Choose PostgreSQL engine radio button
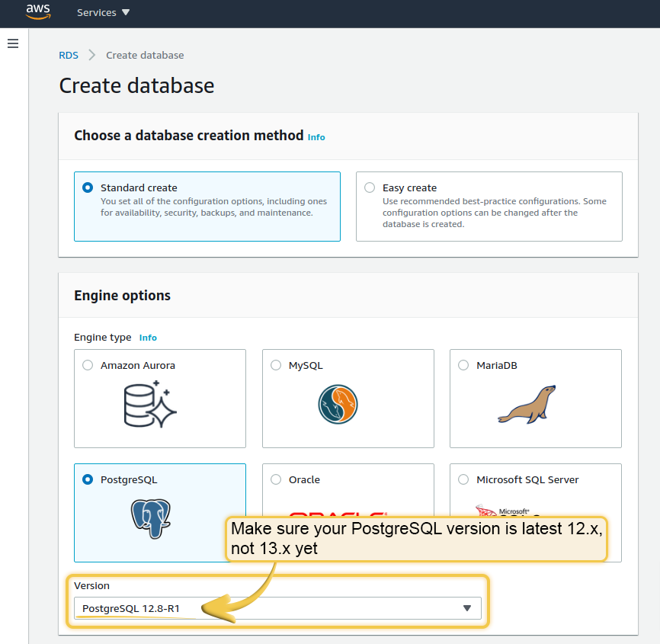660x644 pixels. (88, 479)
